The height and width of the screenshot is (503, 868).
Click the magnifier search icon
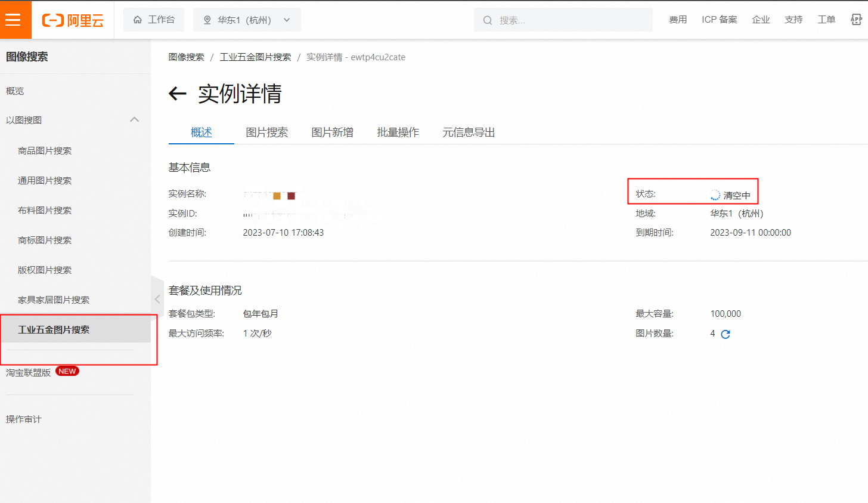coord(488,20)
